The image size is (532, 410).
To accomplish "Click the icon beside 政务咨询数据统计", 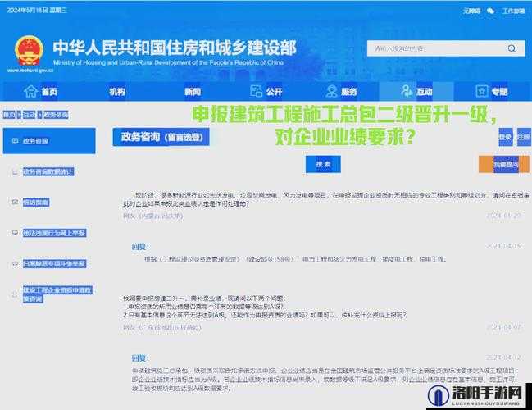I will 15,171.
